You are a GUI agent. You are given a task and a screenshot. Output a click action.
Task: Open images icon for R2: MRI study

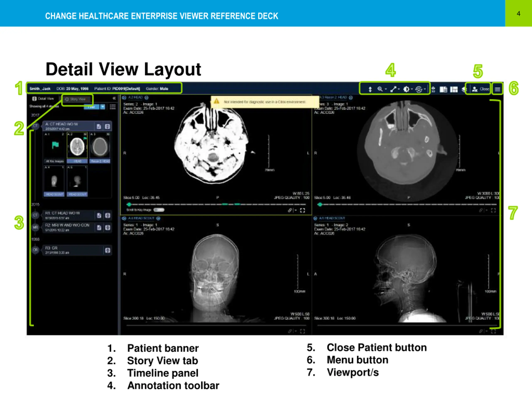coord(107,228)
